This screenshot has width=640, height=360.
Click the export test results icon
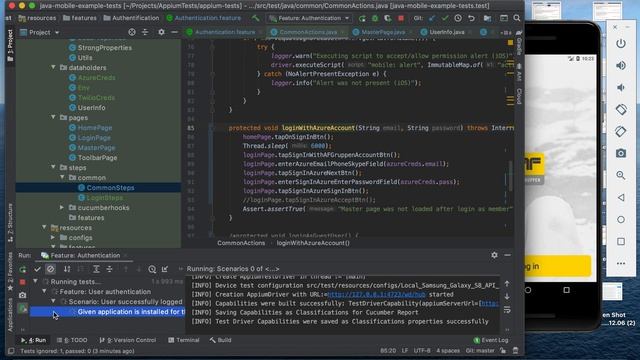(x=165, y=269)
